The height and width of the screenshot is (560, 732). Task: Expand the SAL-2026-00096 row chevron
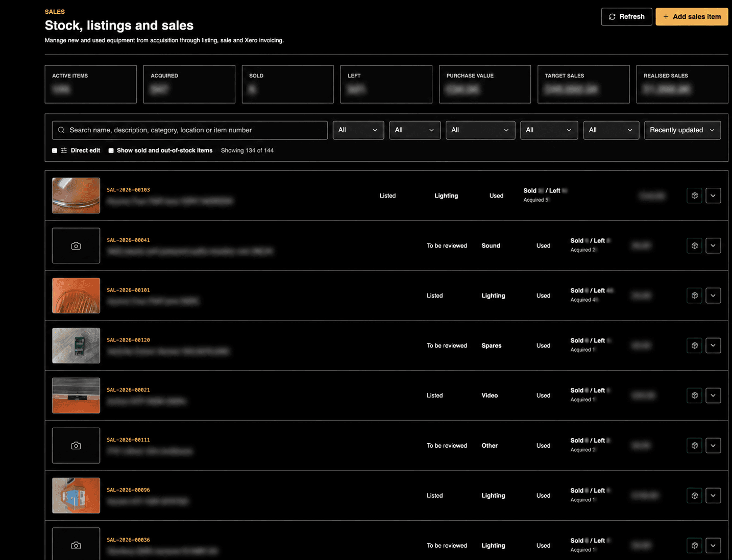click(x=713, y=496)
